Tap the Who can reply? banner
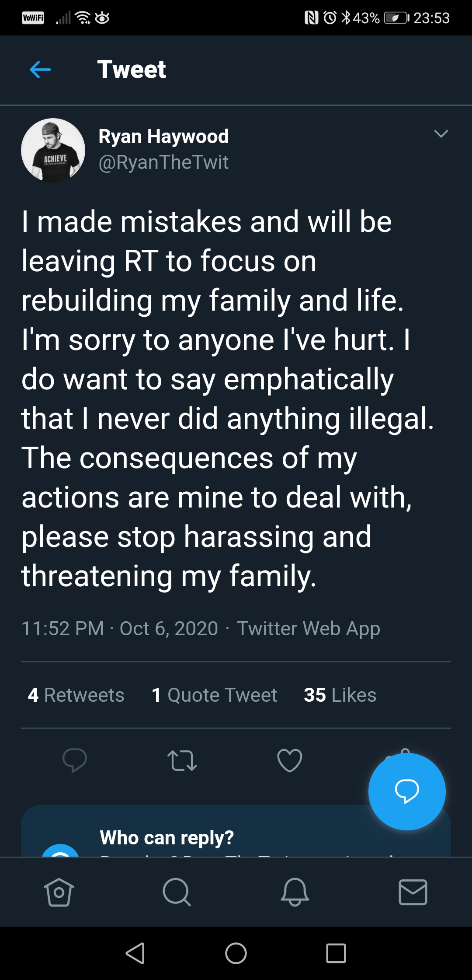The width and height of the screenshot is (472, 980). (236, 831)
